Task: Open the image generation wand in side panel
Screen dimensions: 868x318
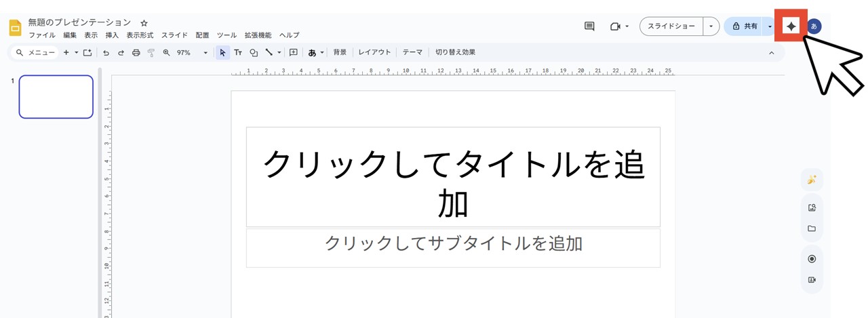Action: click(x=812, y=180)
